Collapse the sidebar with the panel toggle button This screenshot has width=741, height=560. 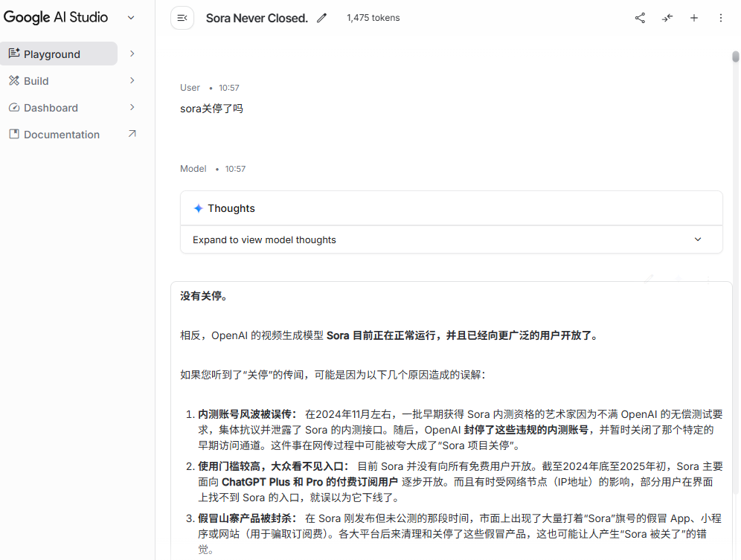(182, 18)
